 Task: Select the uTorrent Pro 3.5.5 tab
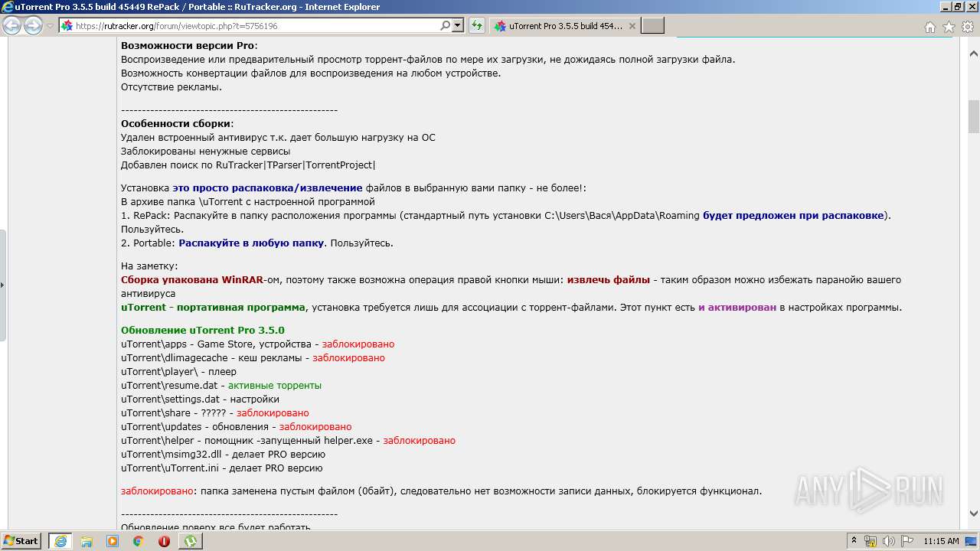click(x=564, y=26)
